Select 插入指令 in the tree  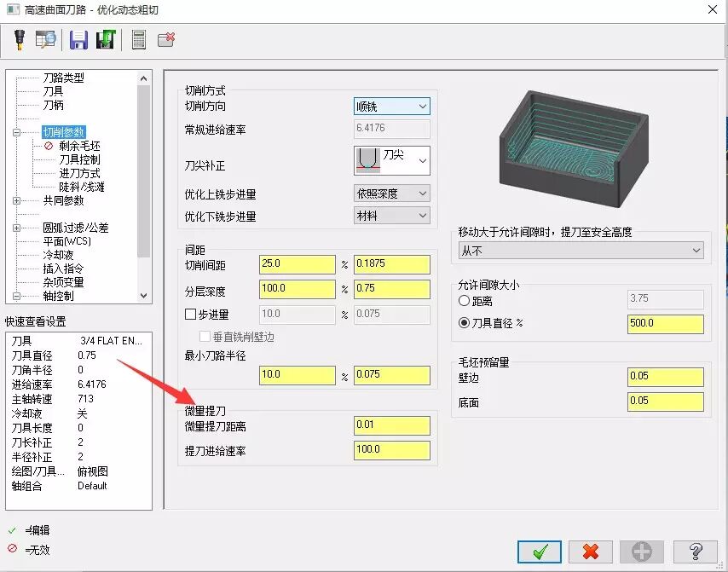(64, 269)
